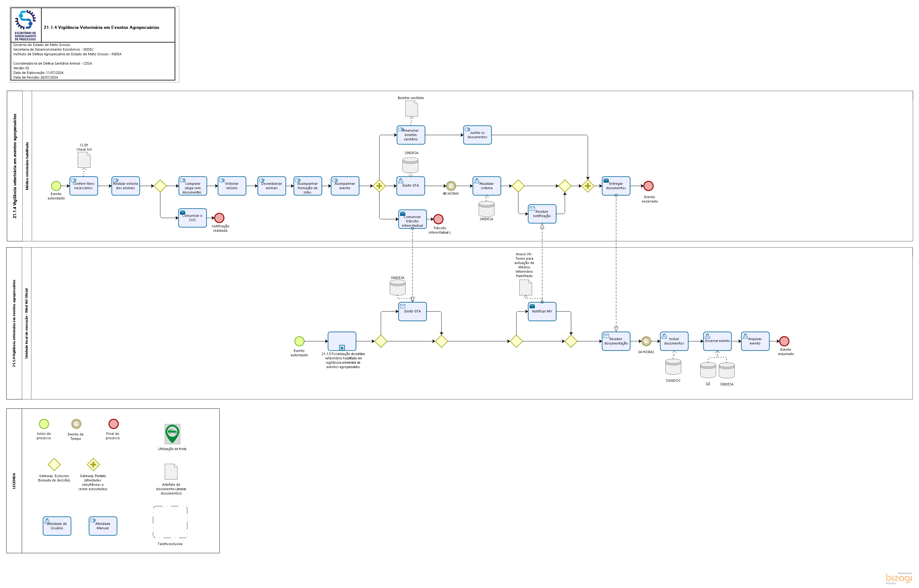Select the Comparar carga com documentos task

click(x=193, y=186)
